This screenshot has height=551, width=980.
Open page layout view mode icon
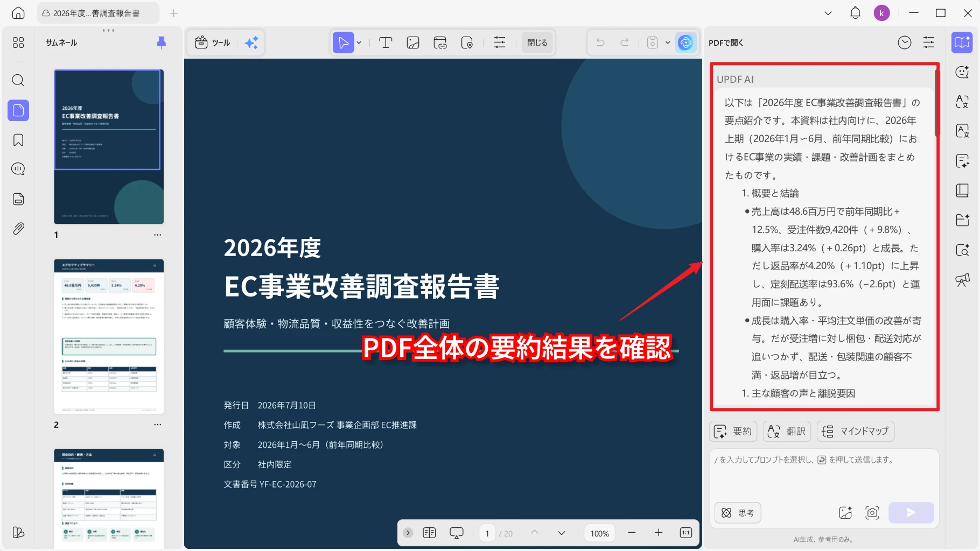(429, 533)
